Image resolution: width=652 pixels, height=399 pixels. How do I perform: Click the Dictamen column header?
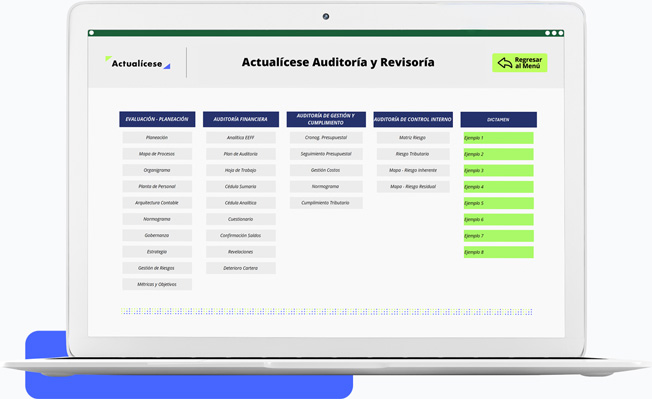499,120
